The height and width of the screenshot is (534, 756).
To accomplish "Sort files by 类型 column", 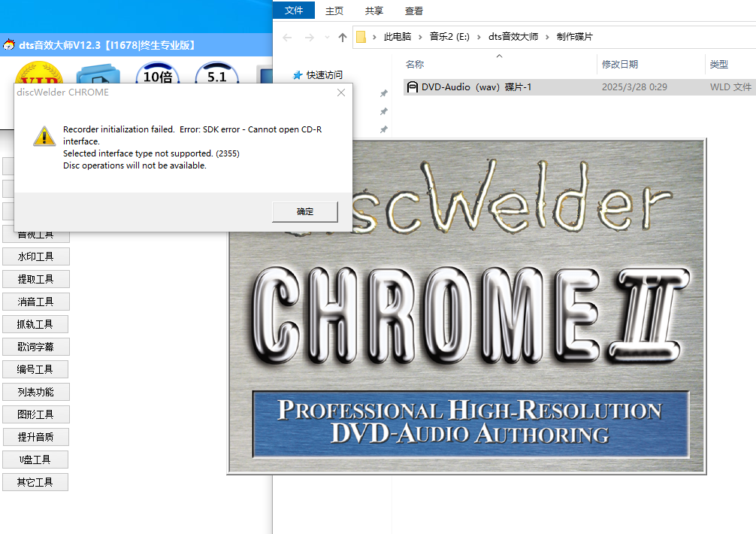I will tap(719, 64).
